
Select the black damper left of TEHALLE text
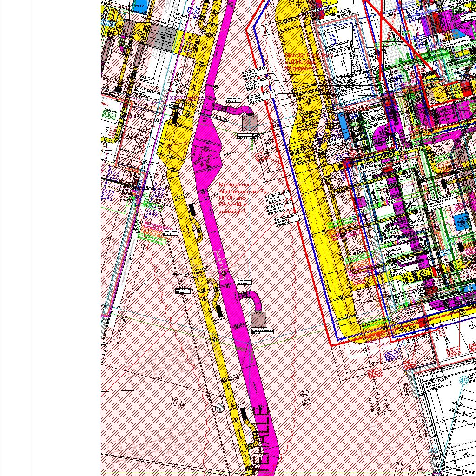[x=244, y=413]
